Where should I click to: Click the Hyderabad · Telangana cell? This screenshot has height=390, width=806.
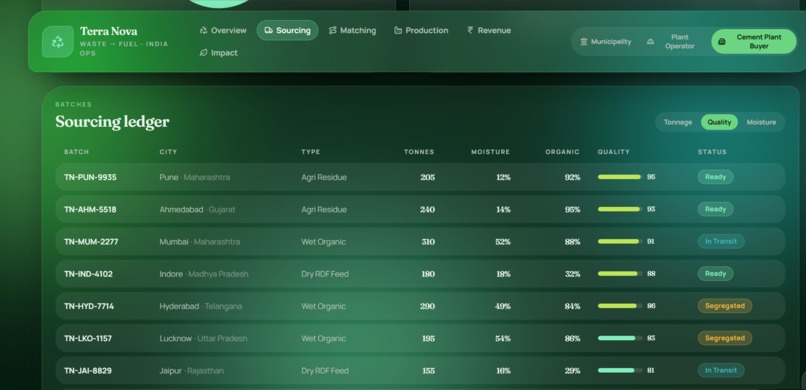200,306
